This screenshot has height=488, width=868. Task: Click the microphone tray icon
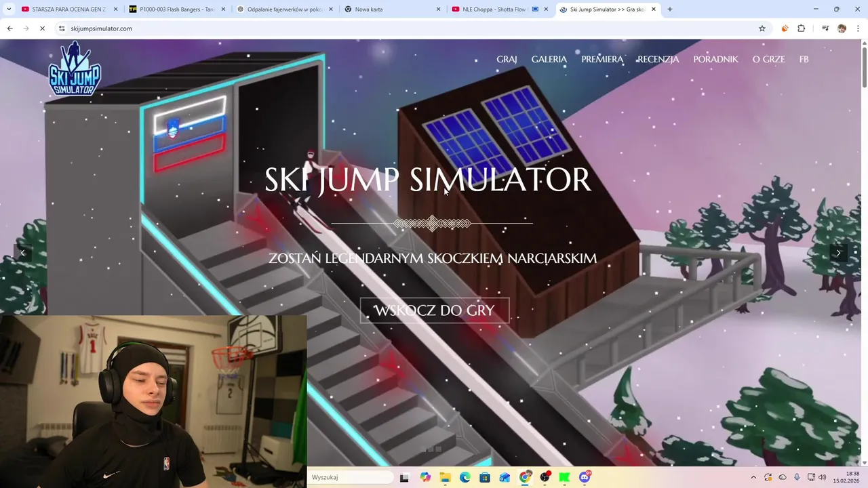click(x=797, y=477)
